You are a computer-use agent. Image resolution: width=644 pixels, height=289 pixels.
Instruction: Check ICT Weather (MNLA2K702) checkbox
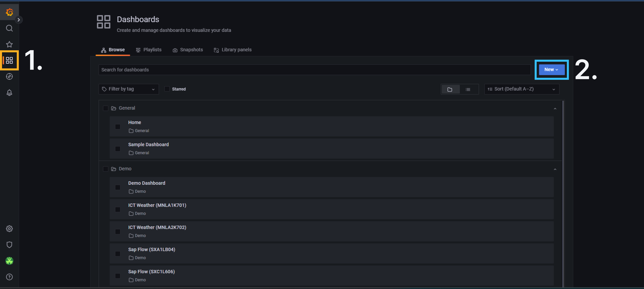coord(118,232)
